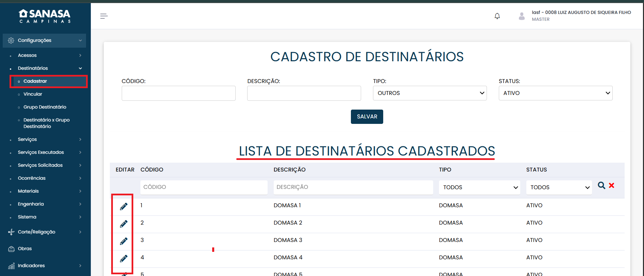Viewport: 644px width, 276px height.
Task: Open the Obras sidebar link
Action: point(25,249)
